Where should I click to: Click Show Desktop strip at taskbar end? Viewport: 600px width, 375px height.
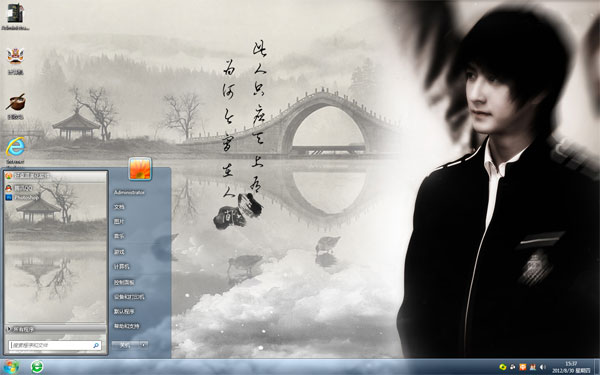coord(596,367)
